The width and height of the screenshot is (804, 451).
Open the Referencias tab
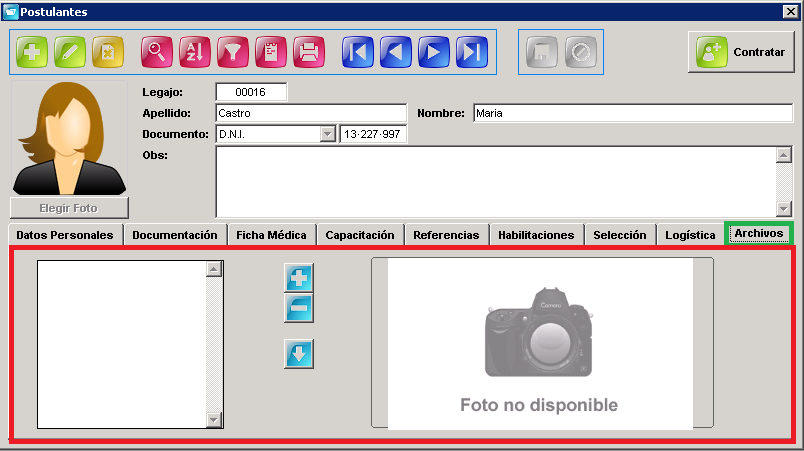446,235
